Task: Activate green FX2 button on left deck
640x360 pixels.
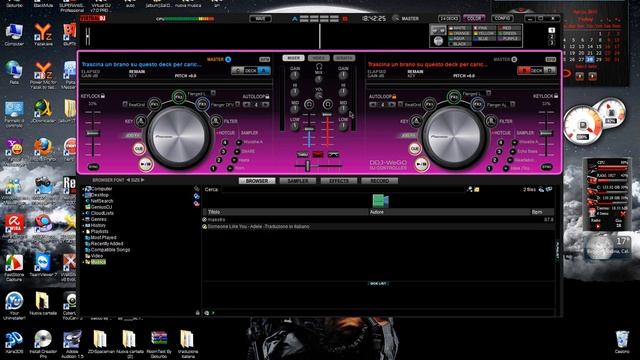Action: tap(178, 97)
